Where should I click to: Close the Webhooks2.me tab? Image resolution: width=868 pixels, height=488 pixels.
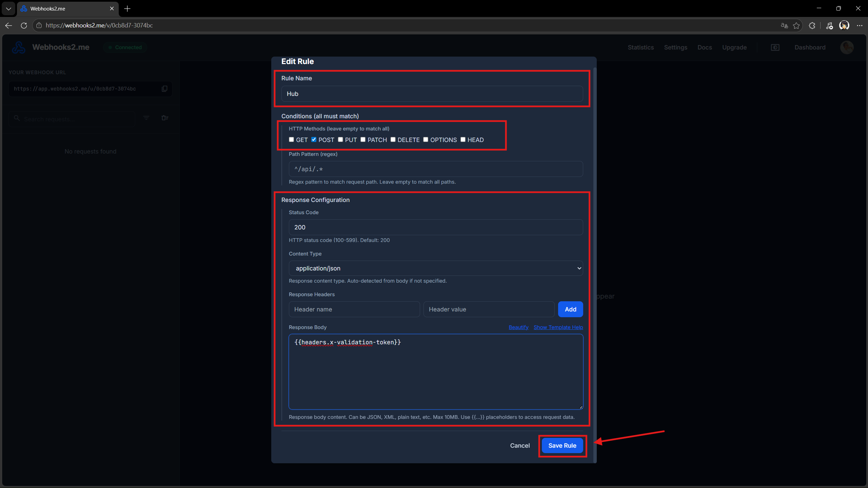[x=112, y=9]
